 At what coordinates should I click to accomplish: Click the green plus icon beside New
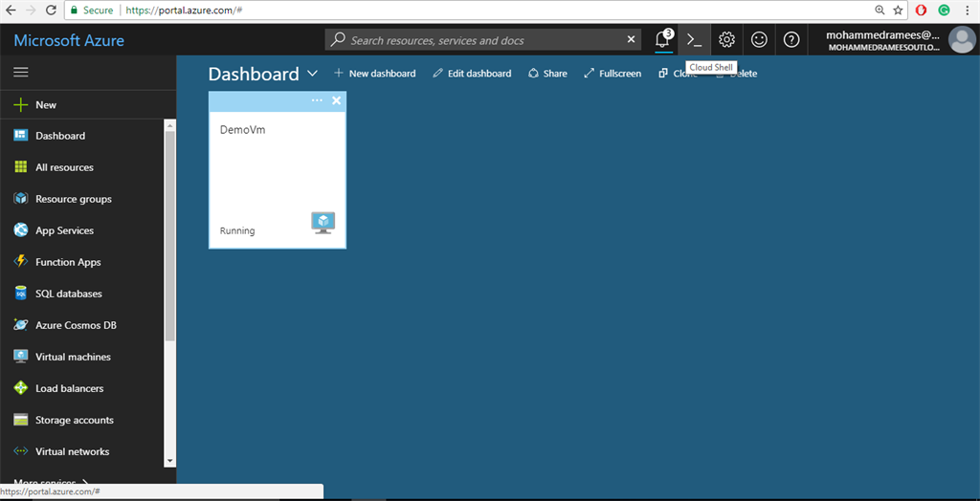(x=21, y=105)
